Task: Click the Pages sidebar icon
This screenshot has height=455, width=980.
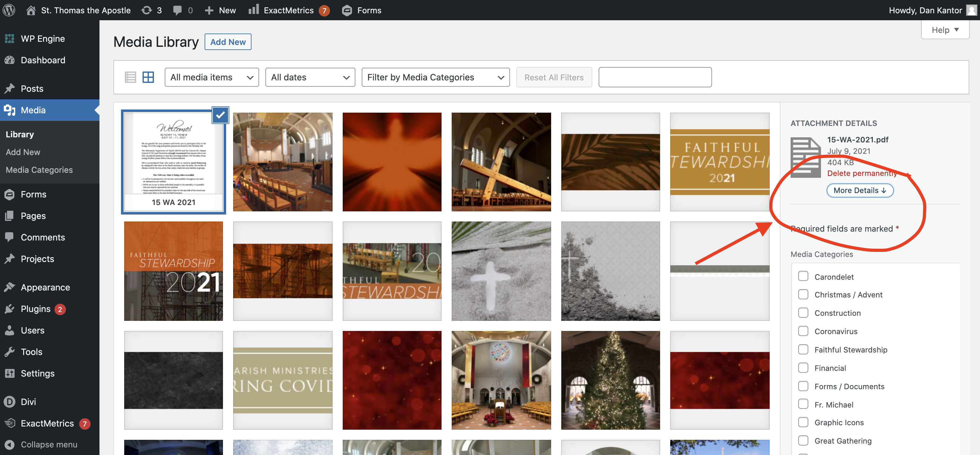Action: 10,216
